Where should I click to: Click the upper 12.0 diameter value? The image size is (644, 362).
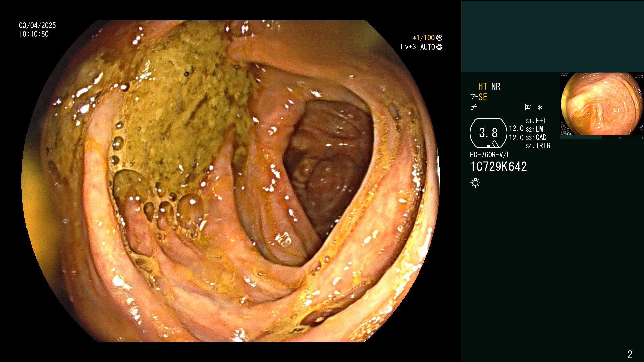click(x=516, y=129)
